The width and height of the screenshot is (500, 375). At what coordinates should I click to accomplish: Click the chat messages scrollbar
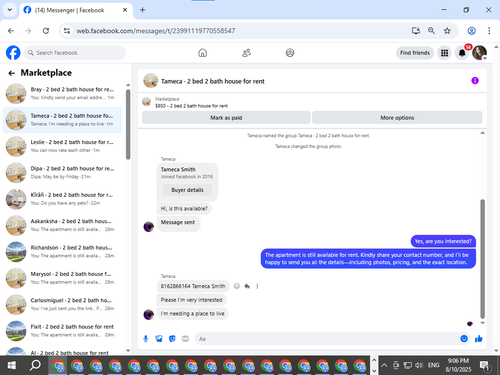click(x=482, y=259)
